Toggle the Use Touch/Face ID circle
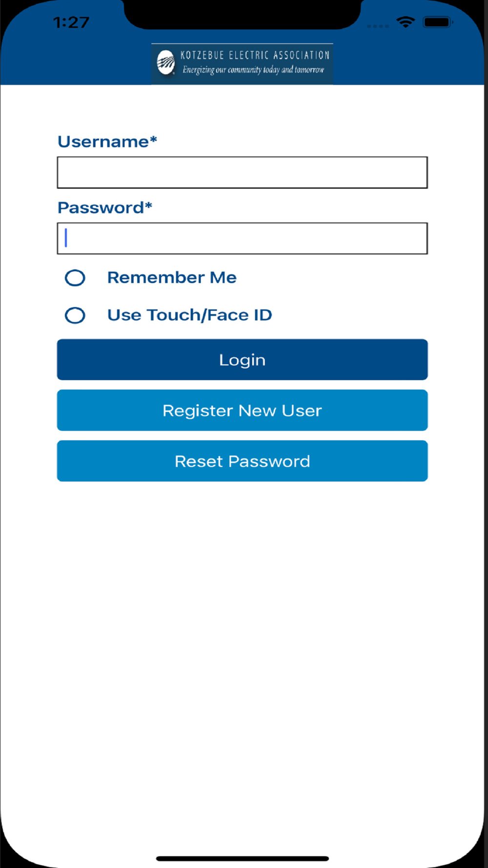 (x=75, y=315)
